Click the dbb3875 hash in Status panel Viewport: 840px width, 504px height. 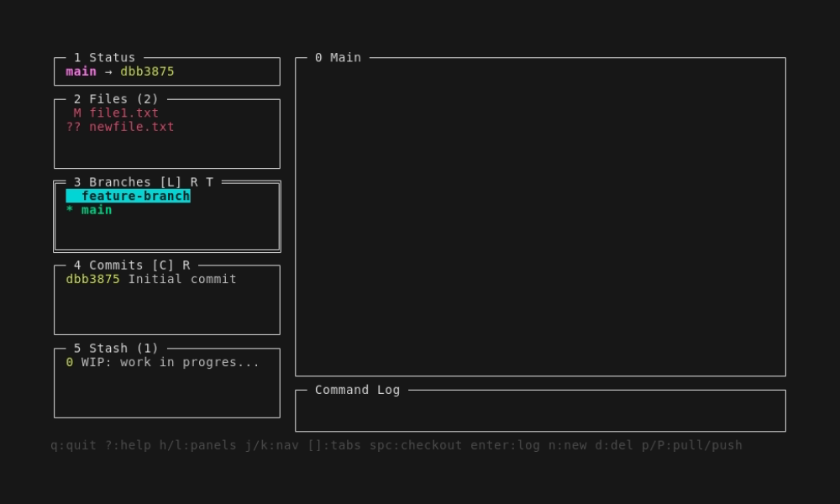tap(147, 71)
